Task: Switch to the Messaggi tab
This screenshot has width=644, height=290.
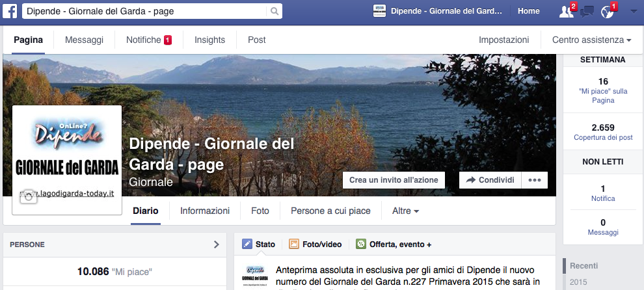Action: click(84, 40)
